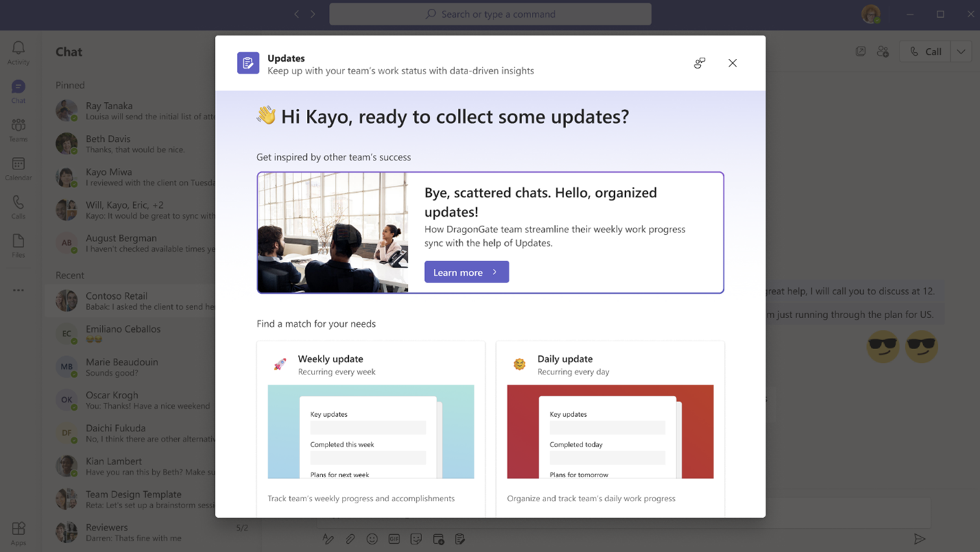Attach a file with the paperclip
The width and height of the screenshot is (980, 552).
350,539
